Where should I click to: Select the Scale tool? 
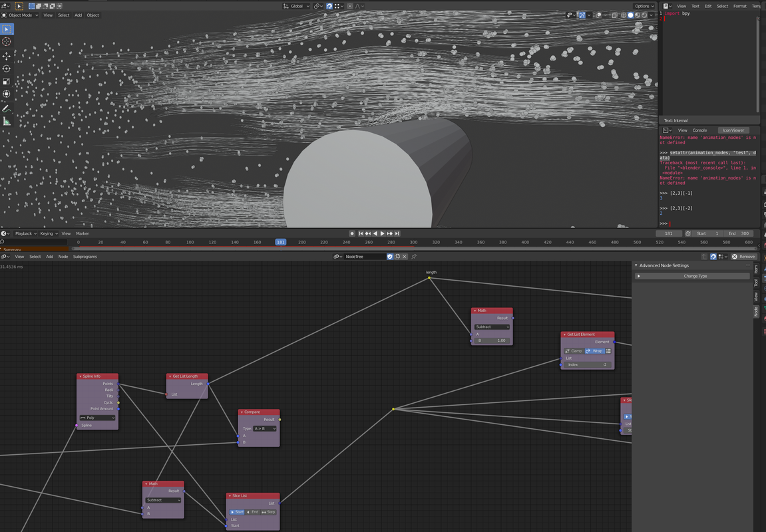pos(7,81)
